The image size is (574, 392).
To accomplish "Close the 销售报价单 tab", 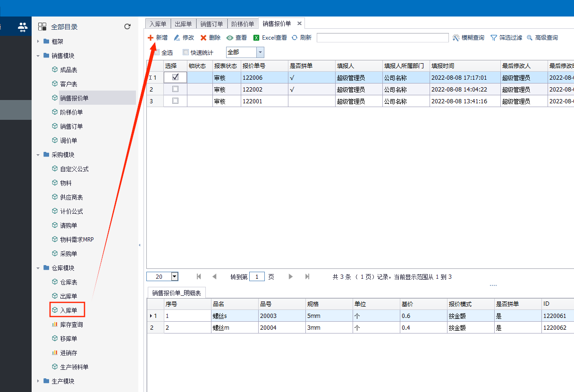I will click(299, 24).
